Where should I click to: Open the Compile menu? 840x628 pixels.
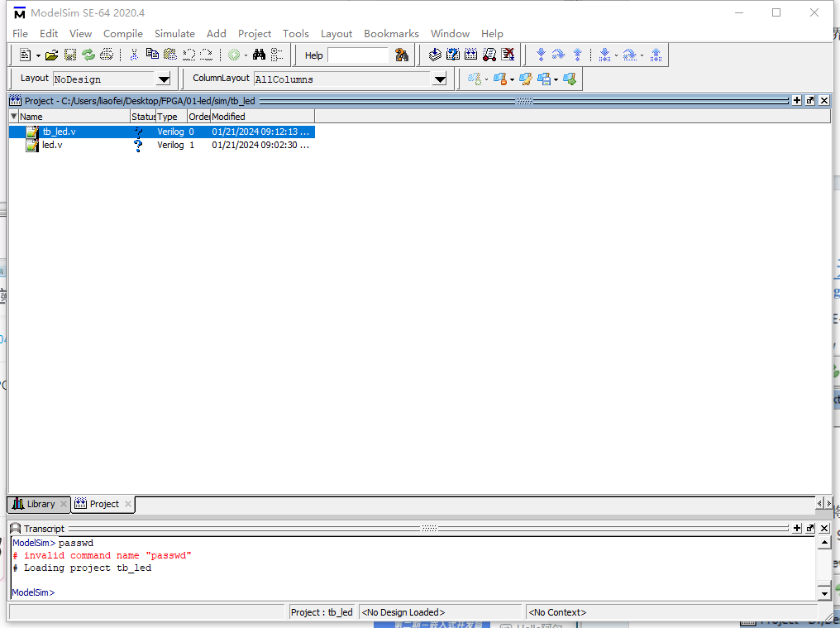click(122, 33)
